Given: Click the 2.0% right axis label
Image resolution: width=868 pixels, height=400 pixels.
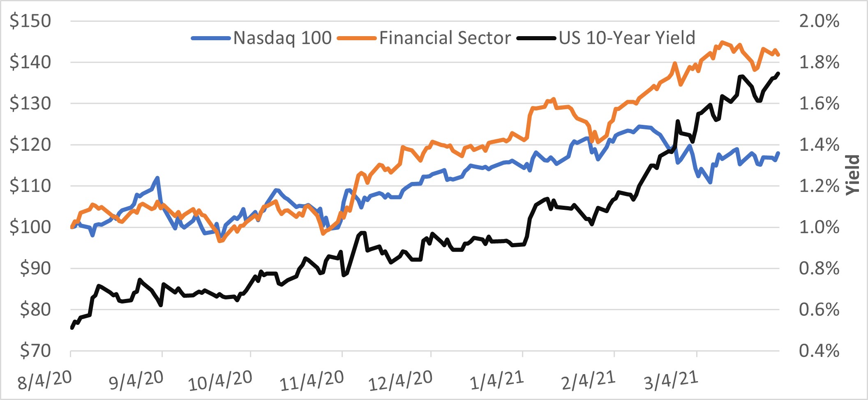Looking at the screenshot, I should pyautogui.click(x=819, y=21).
